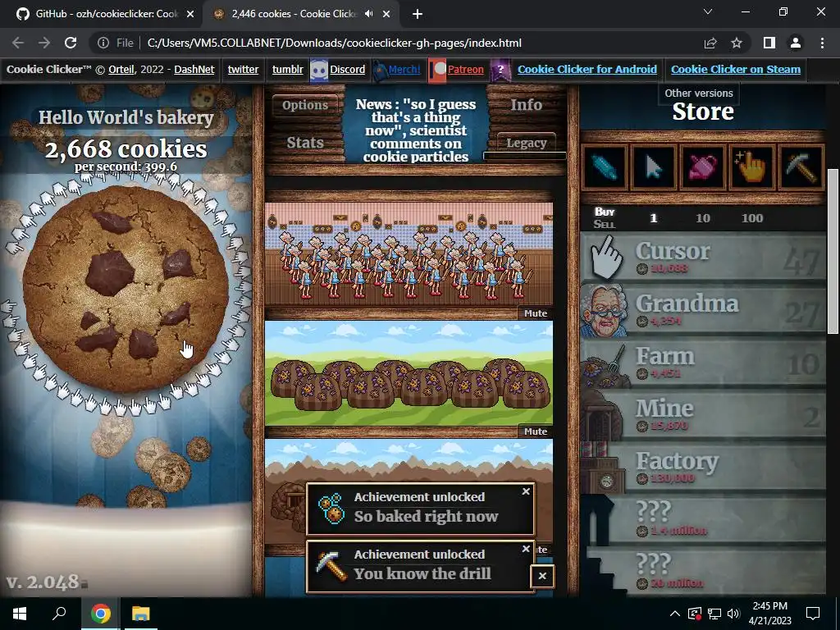
Task: Select the 1.4 million locked ??? building
Action: 703,519
